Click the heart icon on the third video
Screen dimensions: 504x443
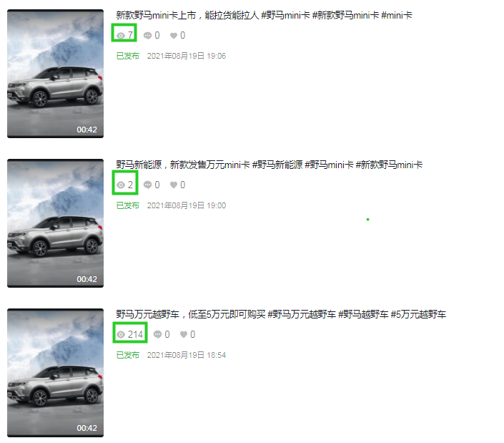click(x=184, y=335)
